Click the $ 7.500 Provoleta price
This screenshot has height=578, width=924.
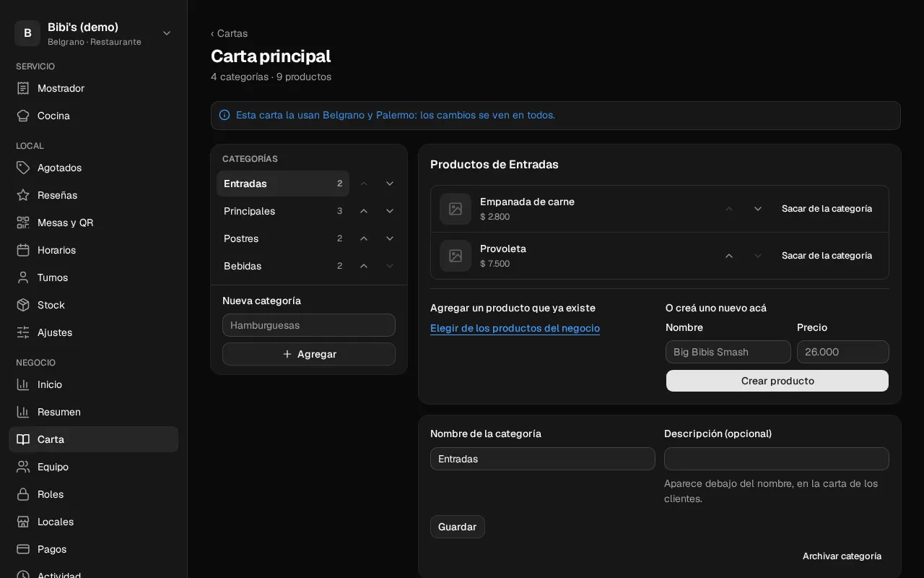(494, 264)
